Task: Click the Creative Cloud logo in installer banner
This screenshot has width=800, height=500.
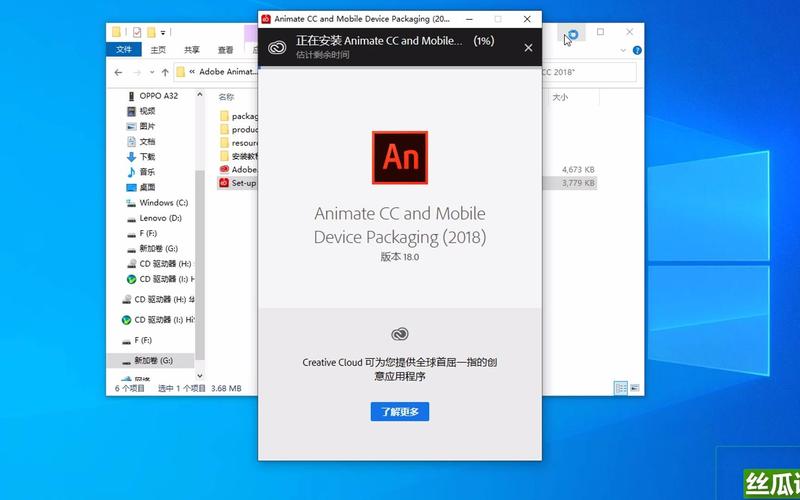Action: click(x=277, y=47)
